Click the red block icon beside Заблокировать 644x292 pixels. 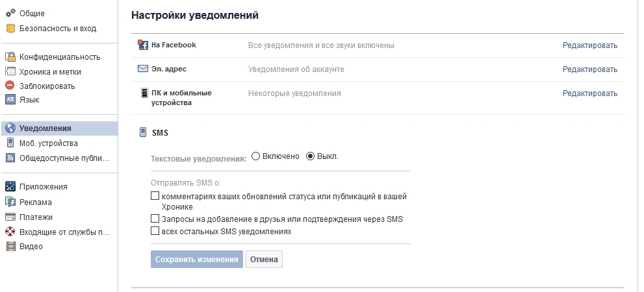click(10, 85)
